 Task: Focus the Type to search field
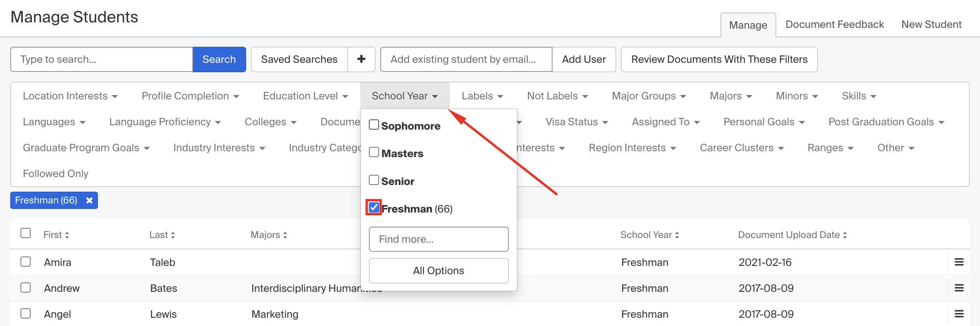[x=101, y=59]
